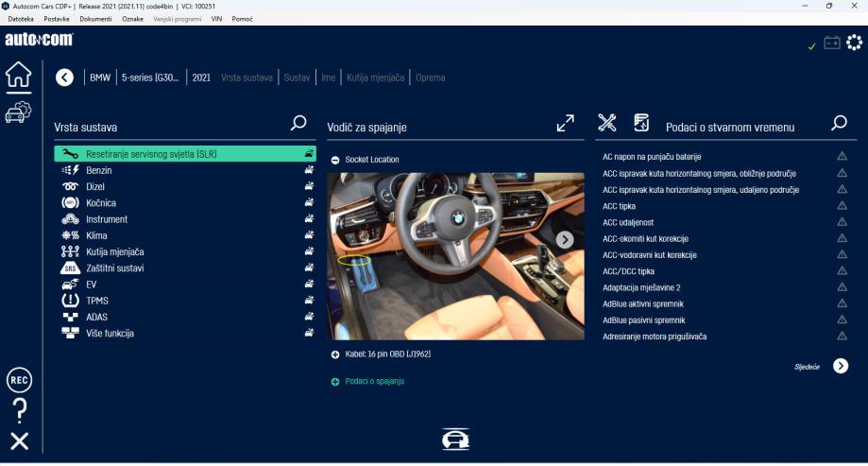Open the Datoteka menu
Screen dimensions: 868x466
click(x=21, y=19)
